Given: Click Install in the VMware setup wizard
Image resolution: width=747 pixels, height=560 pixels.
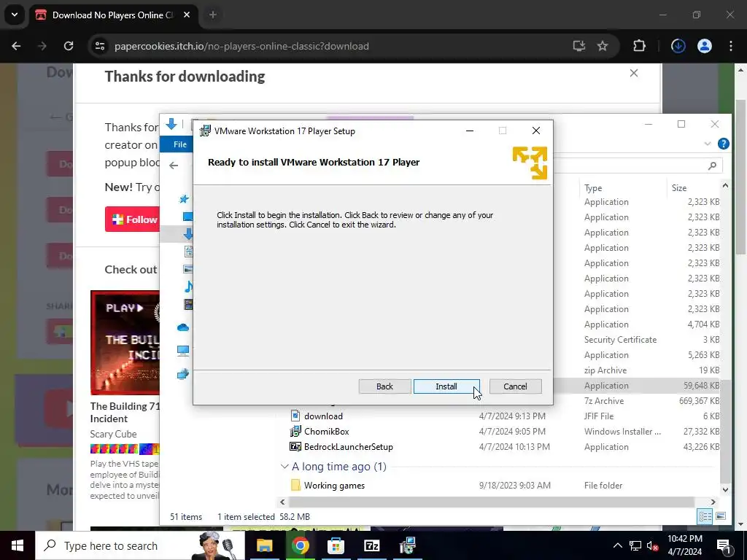Looking at the screenshot, I should (446, 386).
